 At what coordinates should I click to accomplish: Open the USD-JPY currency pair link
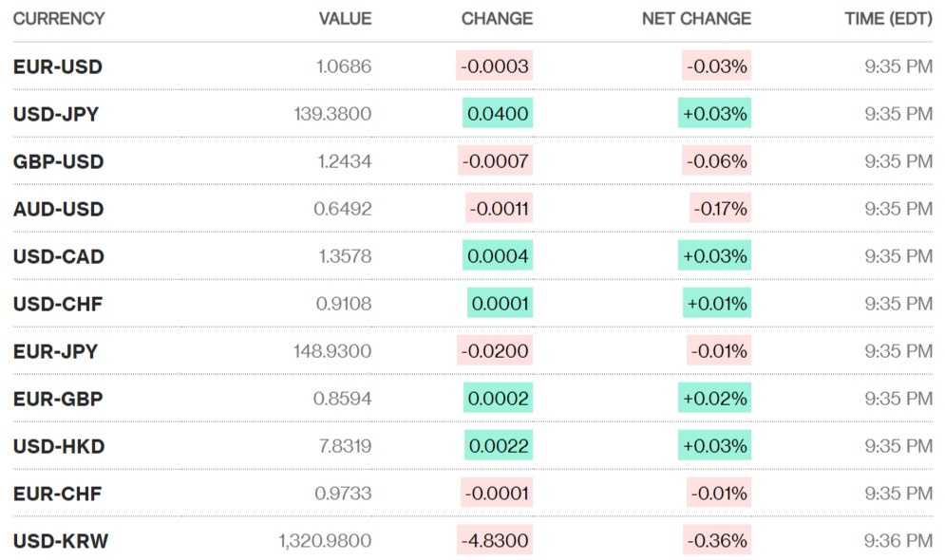tap(56, 114)
